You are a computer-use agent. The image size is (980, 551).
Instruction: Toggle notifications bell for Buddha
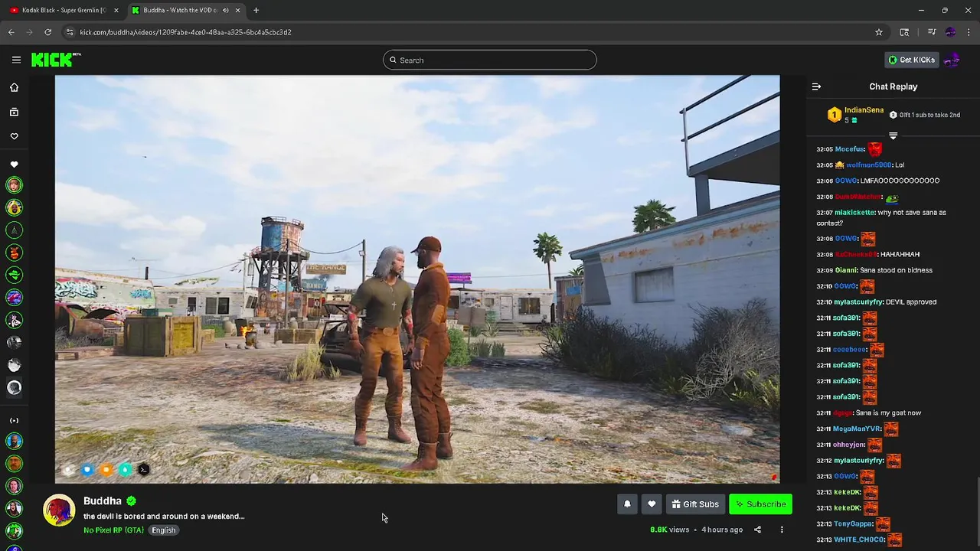click(x=627, y=504)
